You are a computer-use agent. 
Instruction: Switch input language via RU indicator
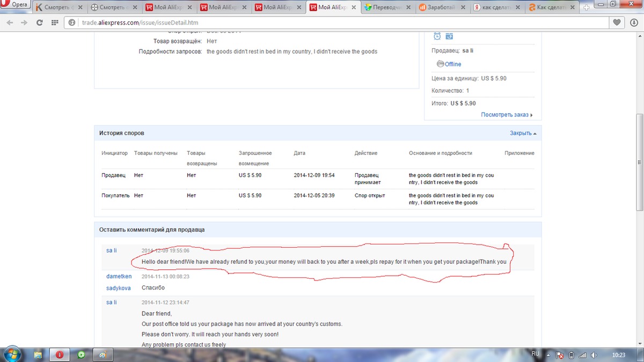point(535,354)
